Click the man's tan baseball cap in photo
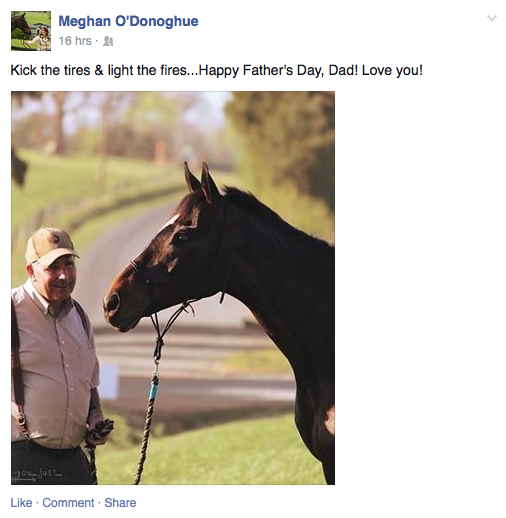Screen dimensions: 506x518 (50, 245)
